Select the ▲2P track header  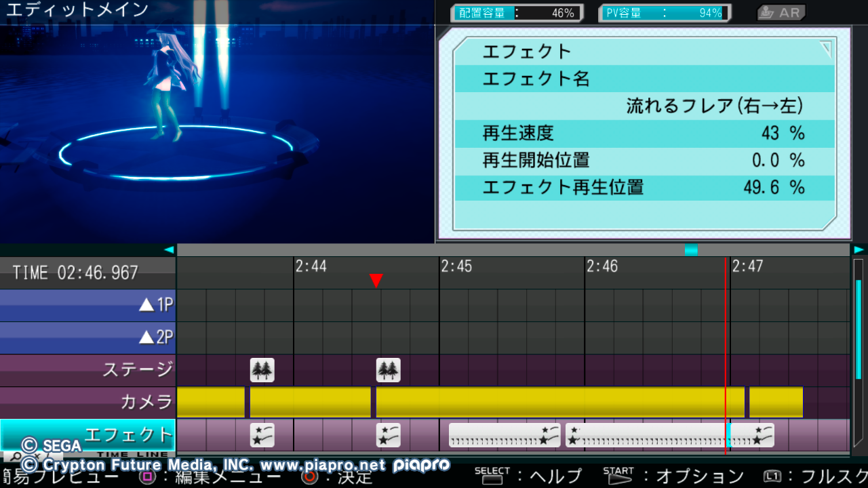(88, 338)
